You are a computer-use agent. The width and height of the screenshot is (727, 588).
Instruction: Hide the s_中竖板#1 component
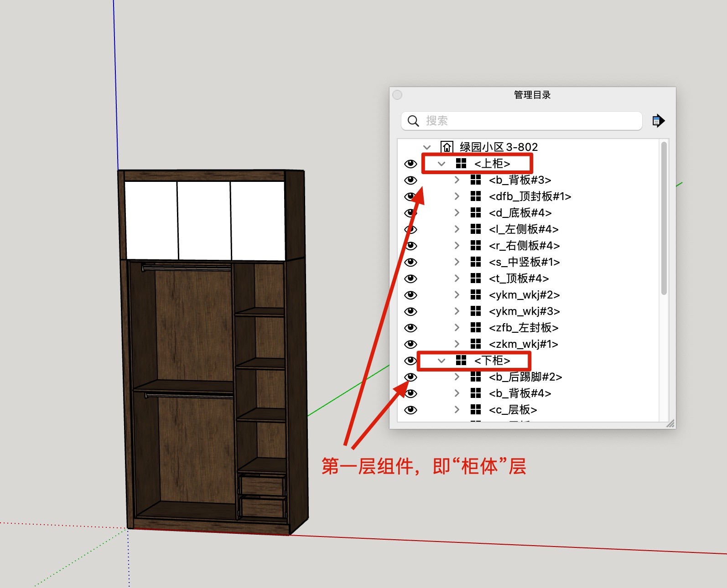coord(410,262)
